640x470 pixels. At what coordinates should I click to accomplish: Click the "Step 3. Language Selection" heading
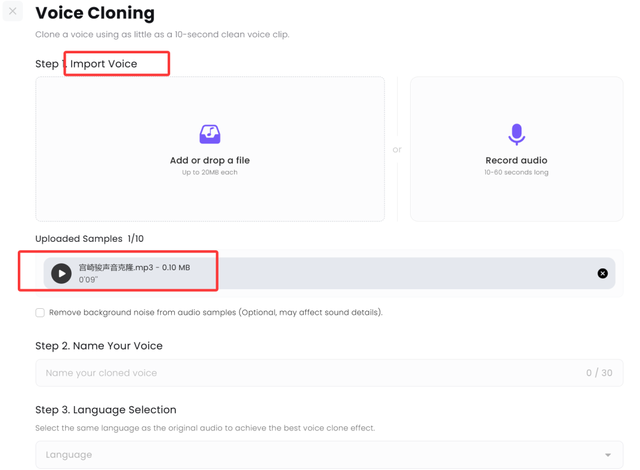[x=105, y=410]
